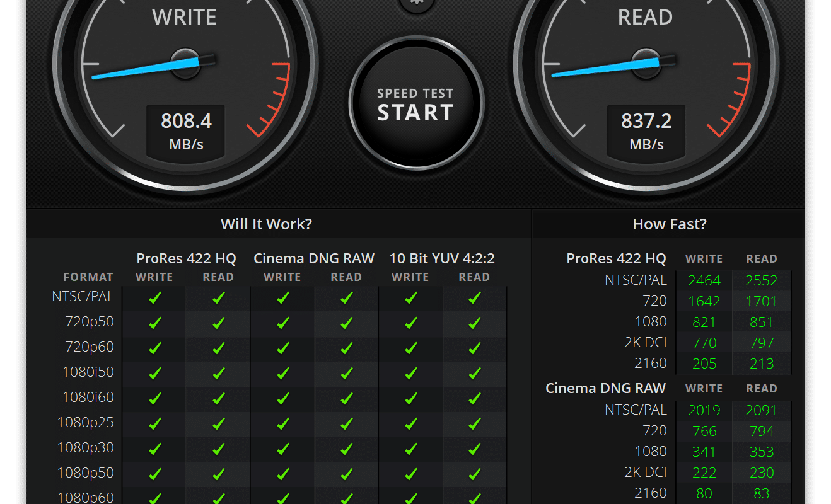Click 1080i60 Cinema DNG RAW write checkmark

point(282,399)
